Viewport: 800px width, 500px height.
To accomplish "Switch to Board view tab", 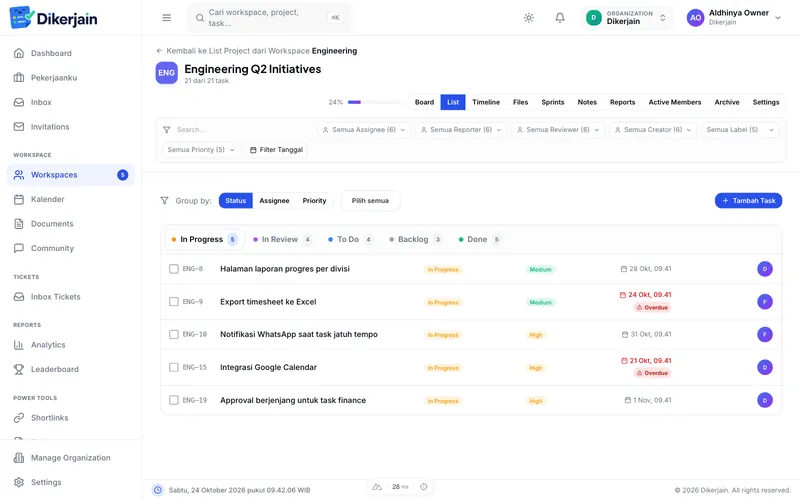I will (x=424, y=102).
